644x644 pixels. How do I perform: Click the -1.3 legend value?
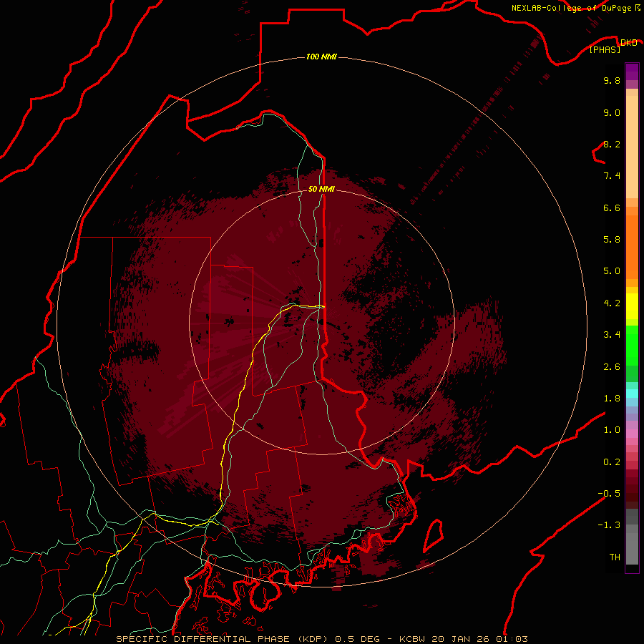click(609, 525)
